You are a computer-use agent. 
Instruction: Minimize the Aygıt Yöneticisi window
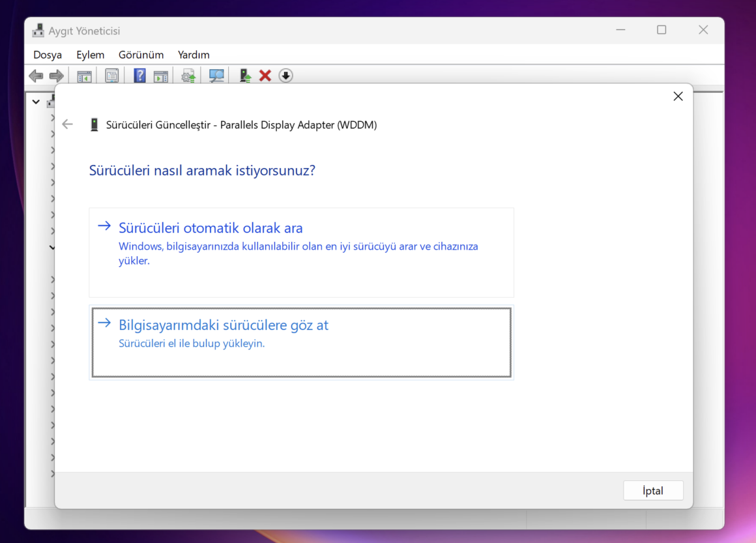pyautogui.click(x=620, y=30)
